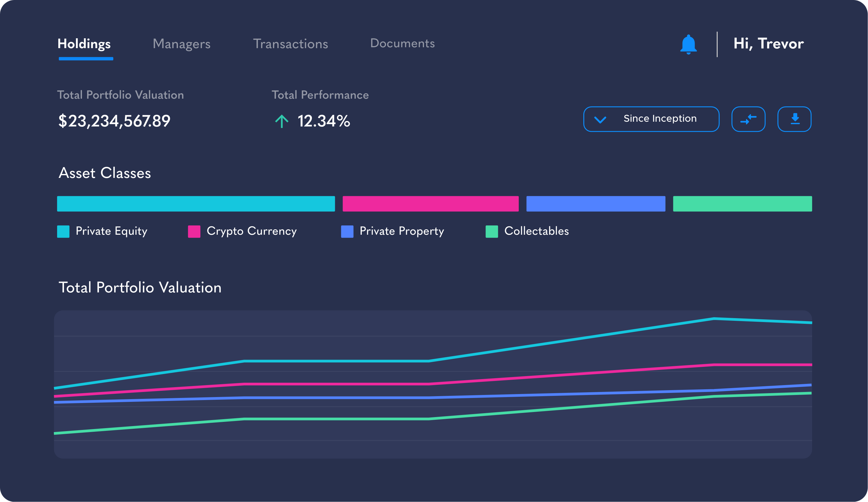The width and height of the screenshot is (868, 502).
Task: Switch to the Transactions tab
Action: pyautogui.click(x=290, y=44)
